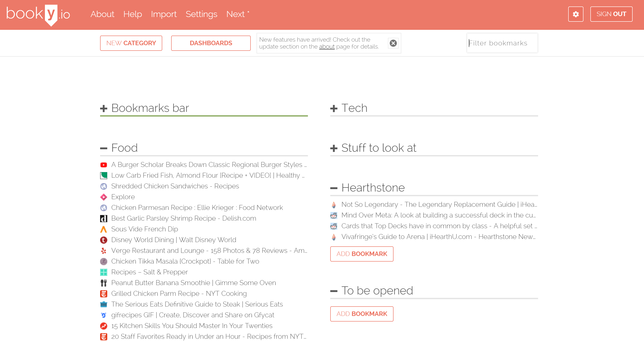Click the icon beside Chicken Tikka Masala

(x=103, y=261)
